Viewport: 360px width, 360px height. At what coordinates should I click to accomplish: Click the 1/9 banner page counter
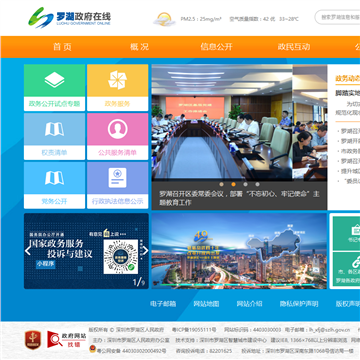coord(139,282)
